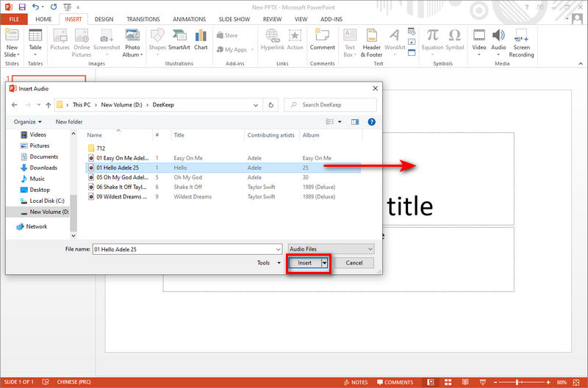This screenshot has width=588, height=388.
Task: Open the Shapes gallery
Action: point(157,42)
